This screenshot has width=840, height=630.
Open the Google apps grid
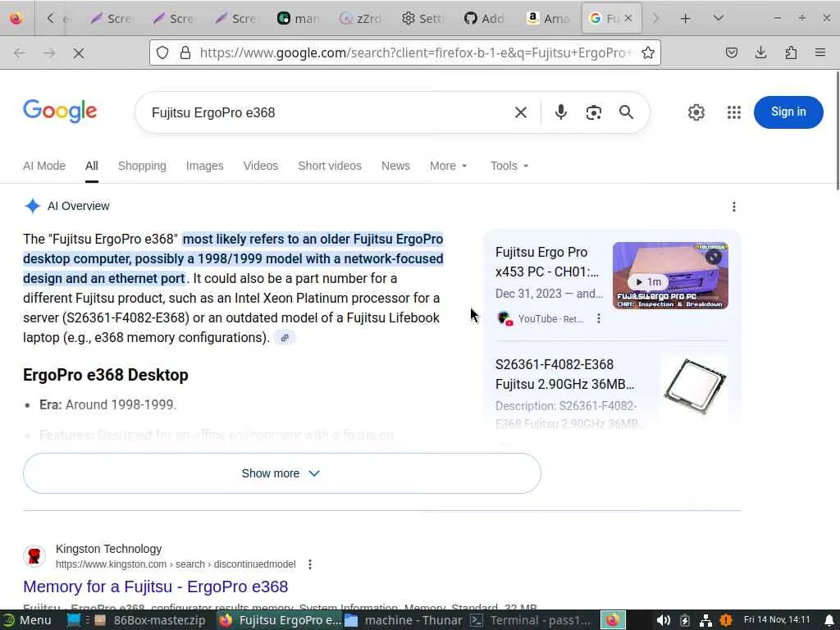pyautogui.click(x=734, y=112)
